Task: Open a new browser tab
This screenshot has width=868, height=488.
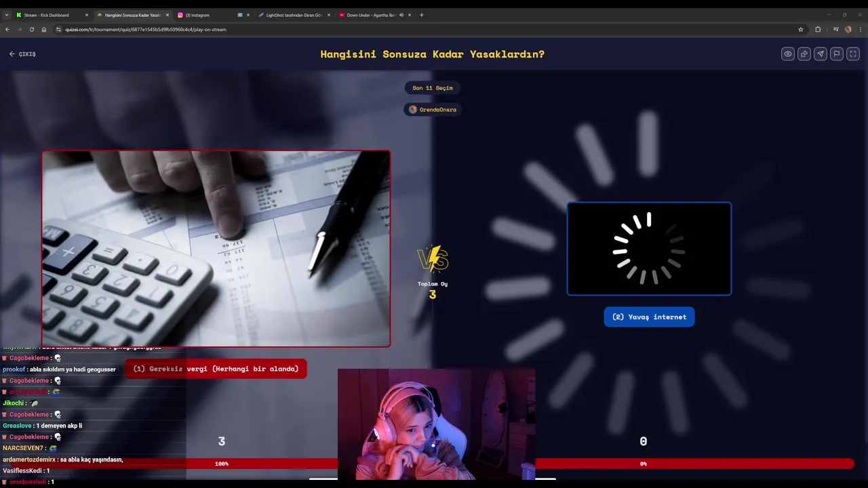Action: (422, 15)
